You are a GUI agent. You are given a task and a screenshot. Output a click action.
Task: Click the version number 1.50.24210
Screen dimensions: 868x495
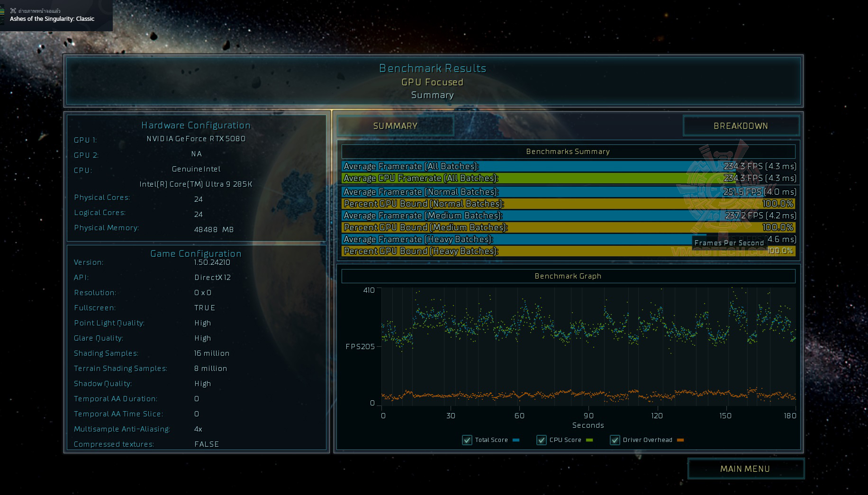click(x=212, y=262)
